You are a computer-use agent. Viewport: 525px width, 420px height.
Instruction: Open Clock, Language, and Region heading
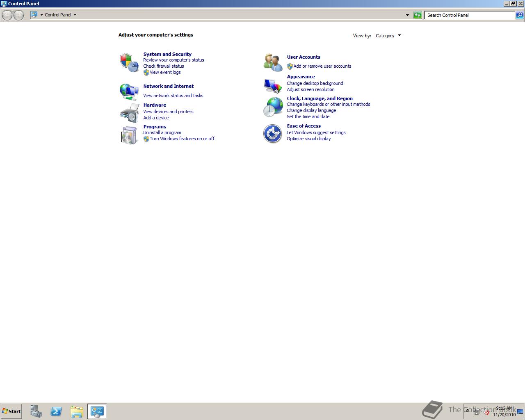pos(320,98)
